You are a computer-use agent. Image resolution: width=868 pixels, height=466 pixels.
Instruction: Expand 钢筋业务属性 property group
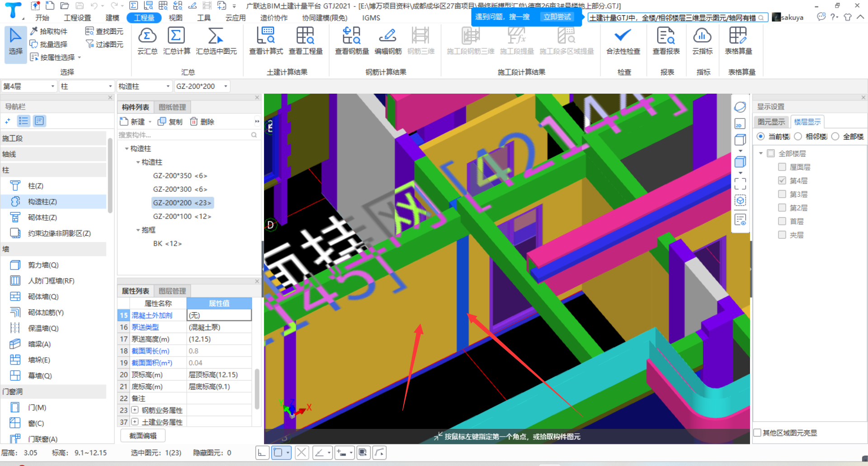(x=135, y=410)
